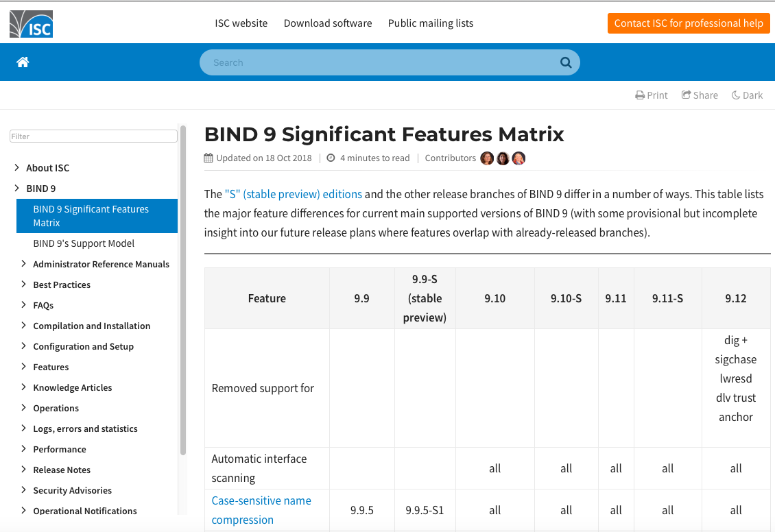Expand Configuration and Setup chevron
This screenshot has height=532, width=775.
[x=23, y=346]
